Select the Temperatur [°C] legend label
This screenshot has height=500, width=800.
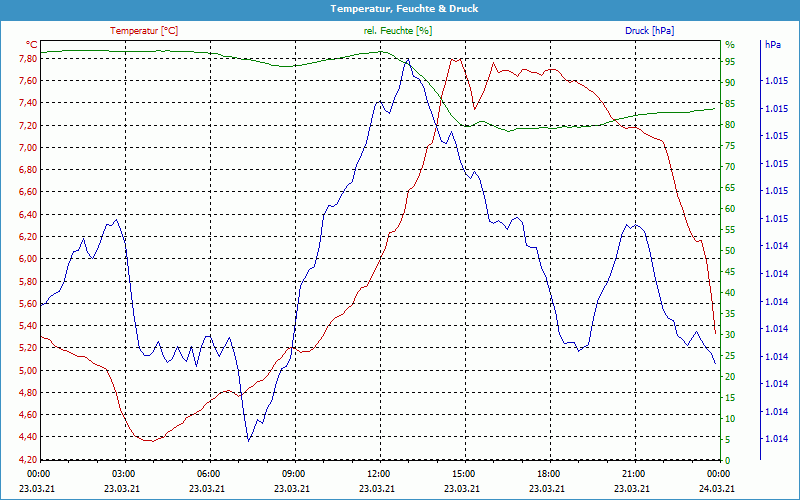tap(144, 31)
